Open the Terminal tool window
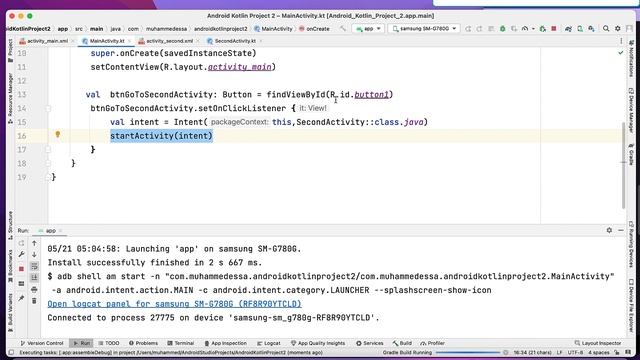 point(181,343)
